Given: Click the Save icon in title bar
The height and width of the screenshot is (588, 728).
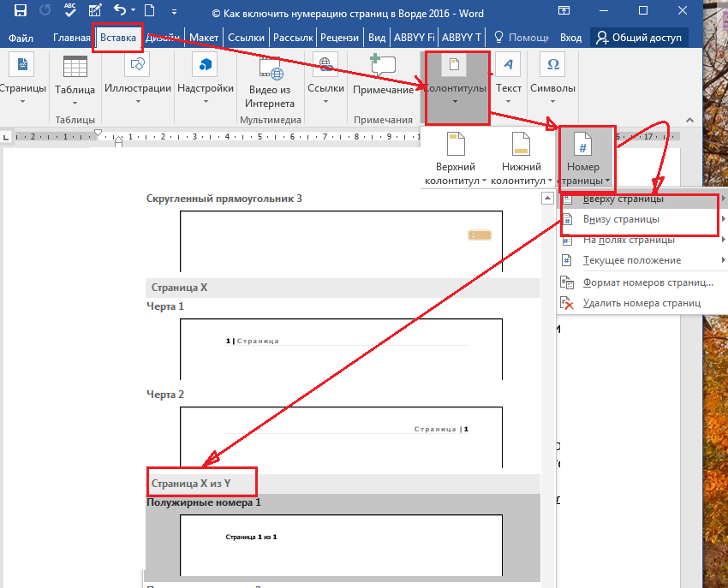Looking at the screenshot, I should click(x=20, y=12).
